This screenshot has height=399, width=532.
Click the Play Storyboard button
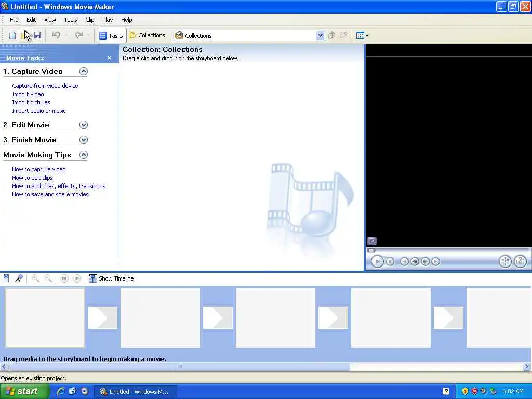[77, 278]
